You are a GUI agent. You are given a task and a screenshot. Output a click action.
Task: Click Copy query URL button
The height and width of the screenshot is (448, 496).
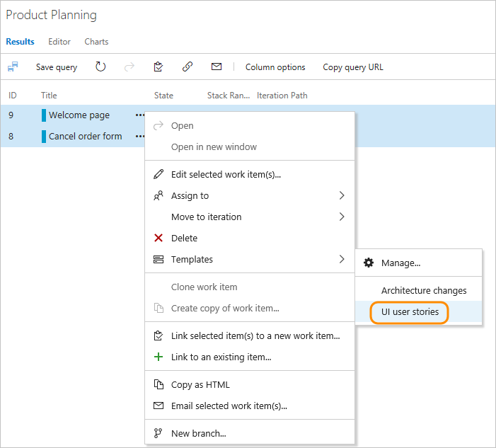tap(353, 67)
